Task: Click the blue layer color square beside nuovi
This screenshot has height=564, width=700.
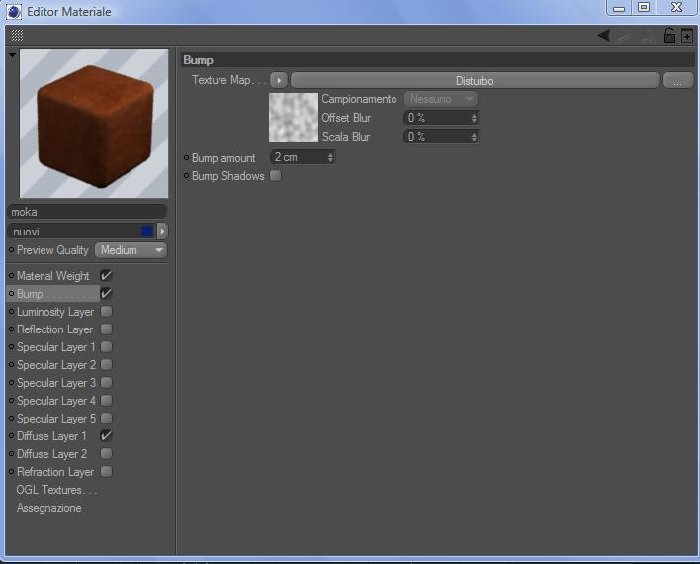Action: tap(146, 231)
